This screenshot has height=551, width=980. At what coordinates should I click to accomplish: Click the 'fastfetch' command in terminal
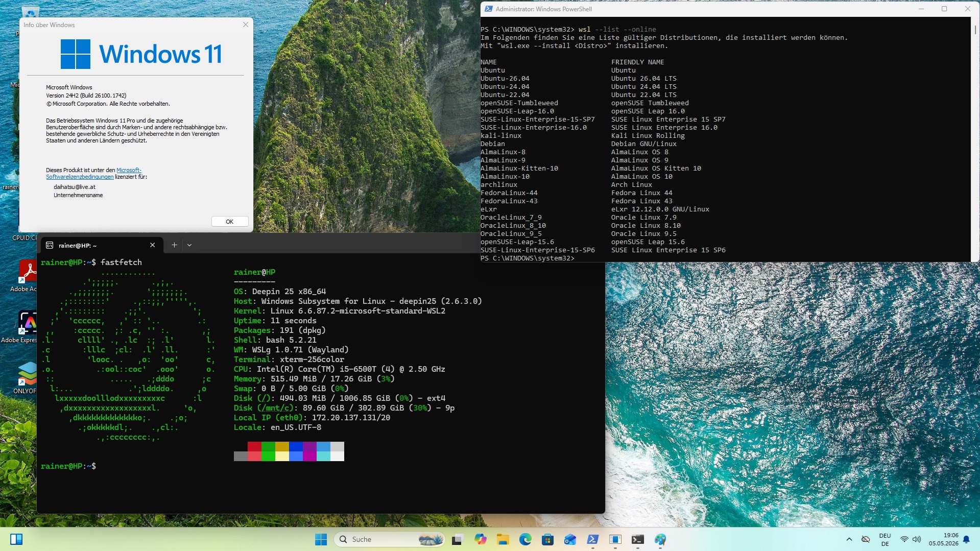click(x=121, y=262)
